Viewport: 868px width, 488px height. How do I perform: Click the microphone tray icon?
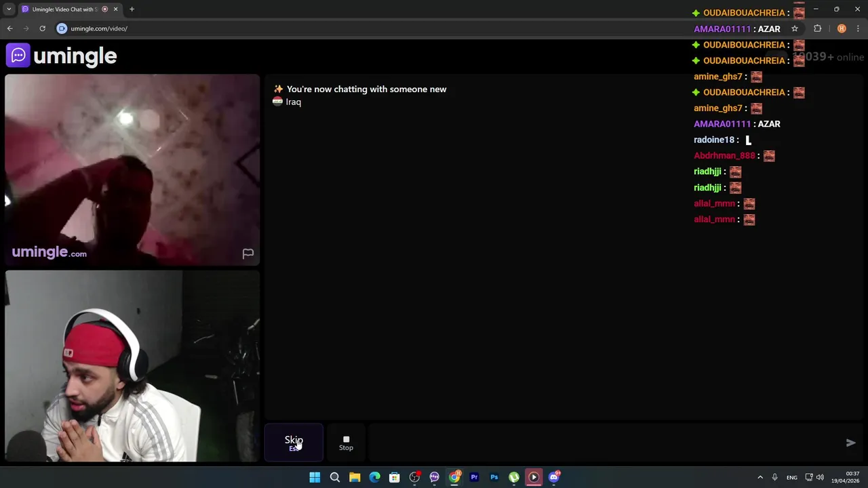(x=774, y=477)
